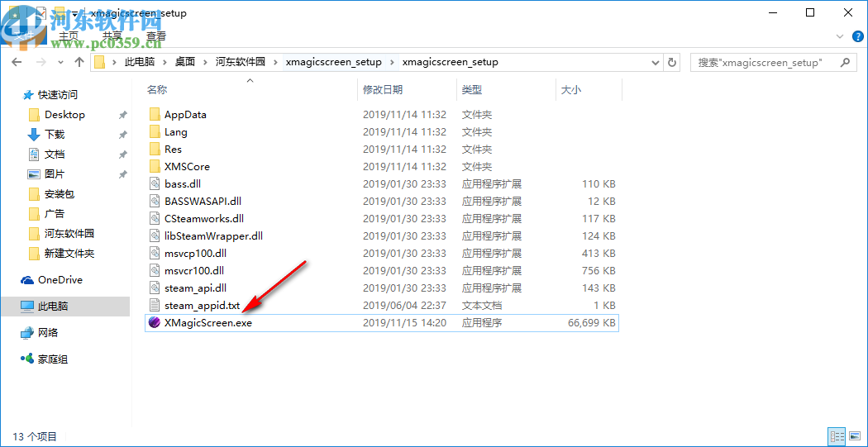Click 66,699 KB size value
The width and height of the screenshot is (868, 447).
tap(592, 322)
